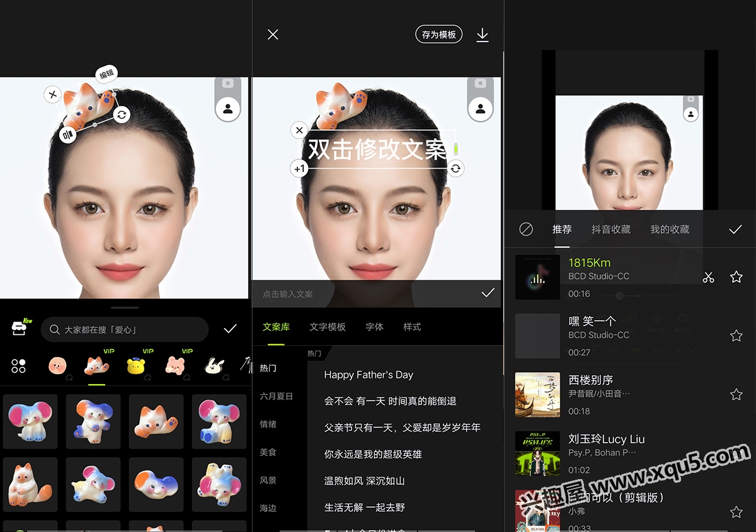Favorite the 1815Km track with the star
This screenshot has height=532, width=756.
click(736, 277)
